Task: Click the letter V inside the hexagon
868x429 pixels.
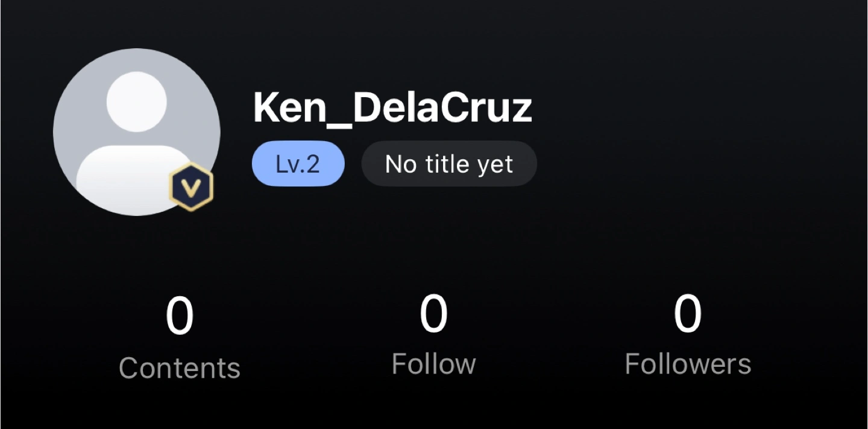Action: pos(191,189)
